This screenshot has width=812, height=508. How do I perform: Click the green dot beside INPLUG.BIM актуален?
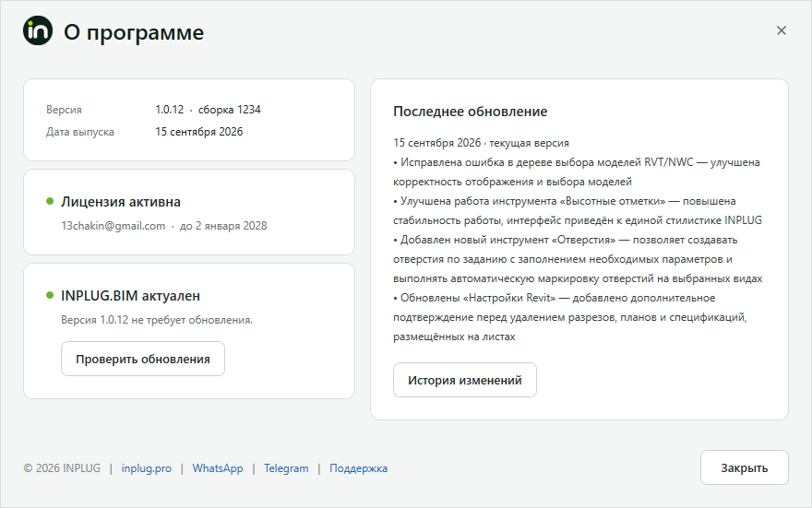coord(50,295)
